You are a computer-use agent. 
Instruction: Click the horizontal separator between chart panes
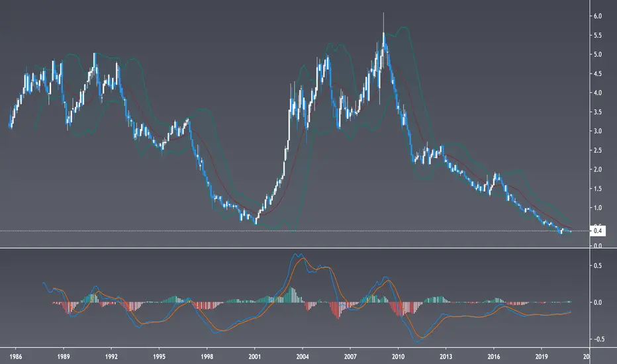tap(308, 248)
